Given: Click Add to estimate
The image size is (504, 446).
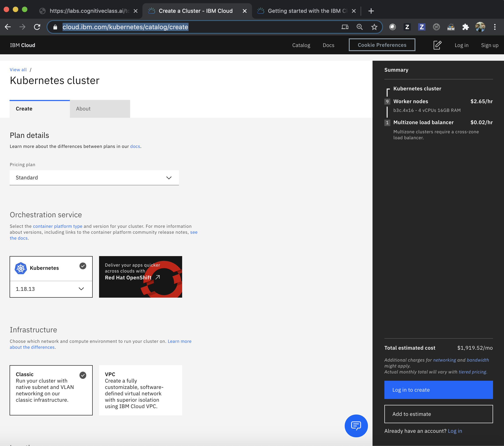Looking at the screenshot, I should click(x=438, y=414).
